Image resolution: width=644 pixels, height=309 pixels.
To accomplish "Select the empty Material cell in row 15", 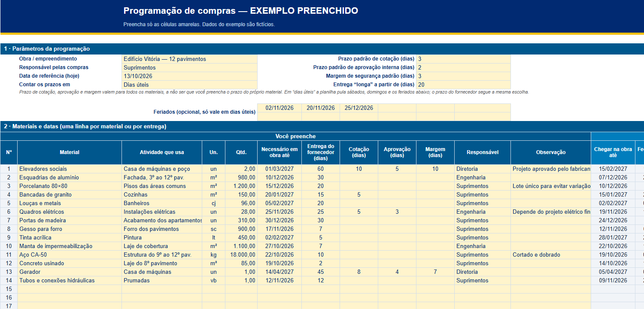I will click(x=70, y=289).
